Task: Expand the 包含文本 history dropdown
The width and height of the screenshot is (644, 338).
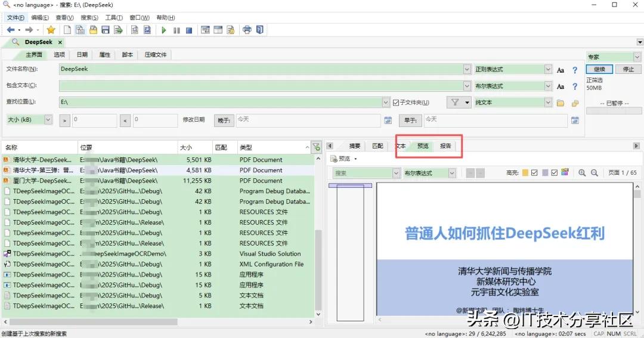Action: (x=467, y=86)
